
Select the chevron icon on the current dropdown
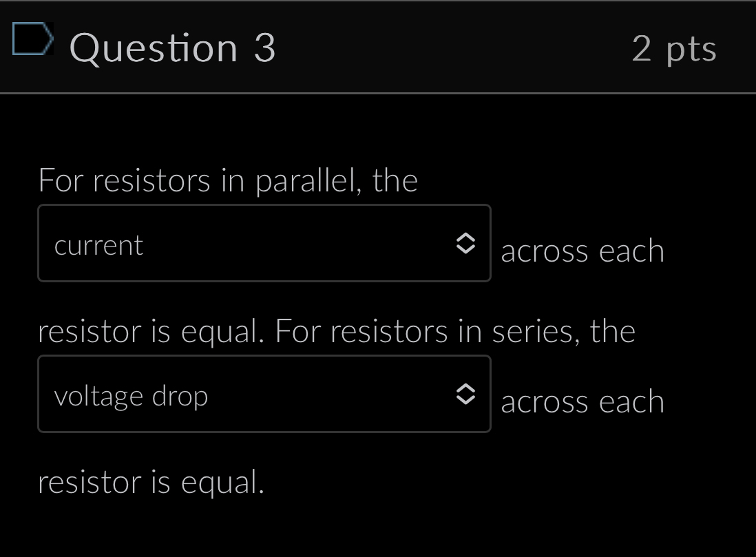pyautogui.click(x=468, y=244)
